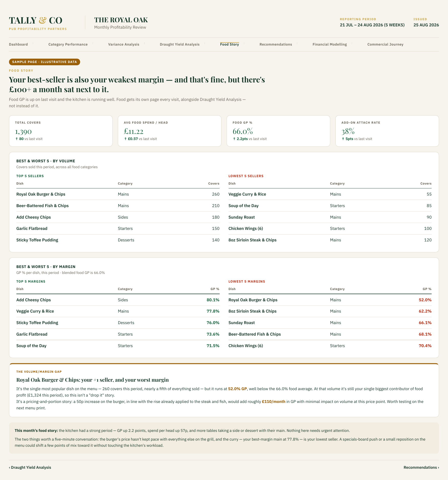Open the Commercial Journey tab
This screenshot has width=448, height=480.
(x=385, y=44)
